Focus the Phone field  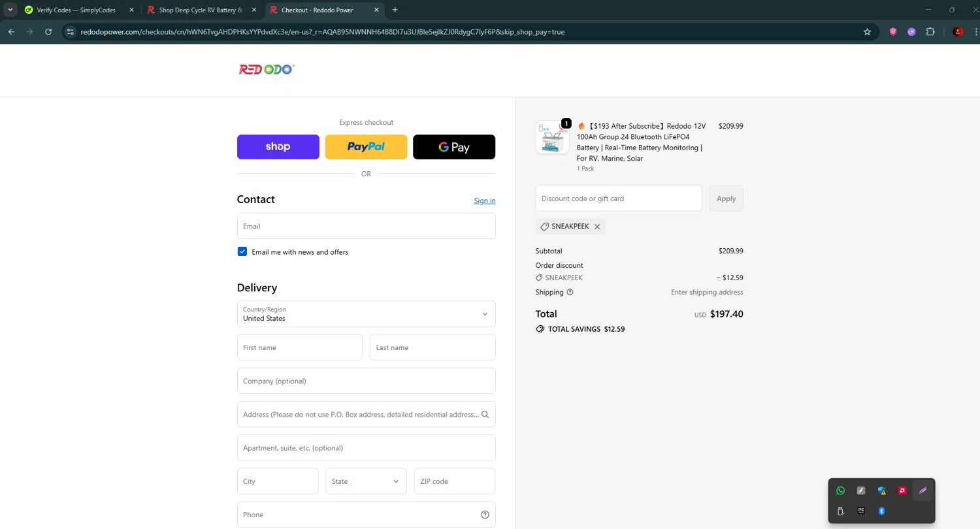366,515
